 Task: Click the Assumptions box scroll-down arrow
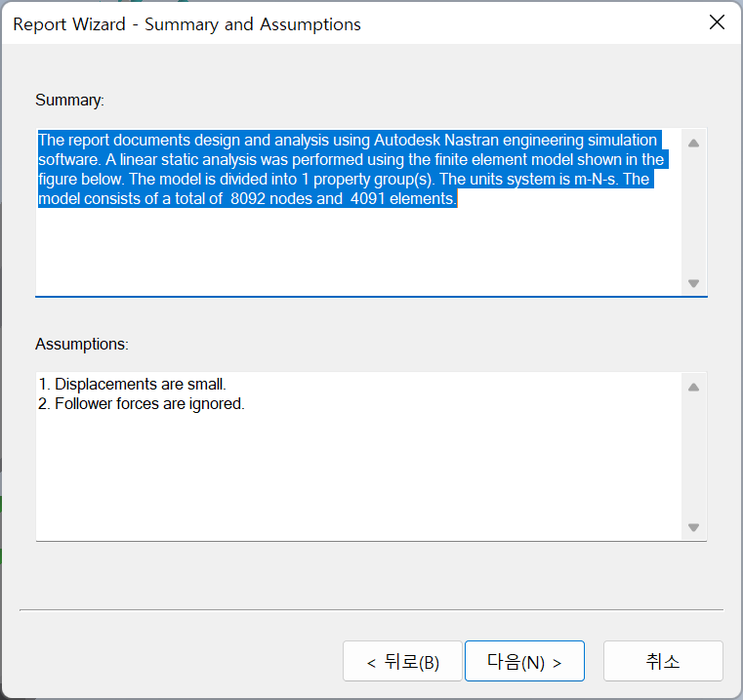coord(693,527)
